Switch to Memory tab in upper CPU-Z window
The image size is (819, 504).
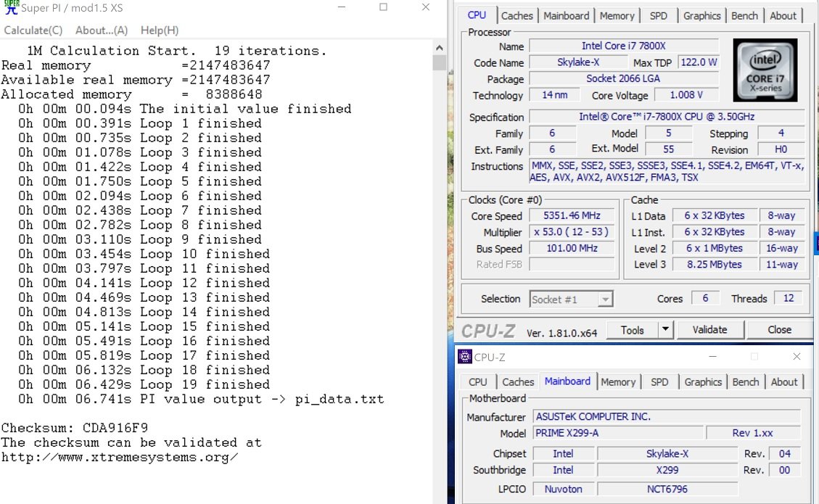(617, 16)
